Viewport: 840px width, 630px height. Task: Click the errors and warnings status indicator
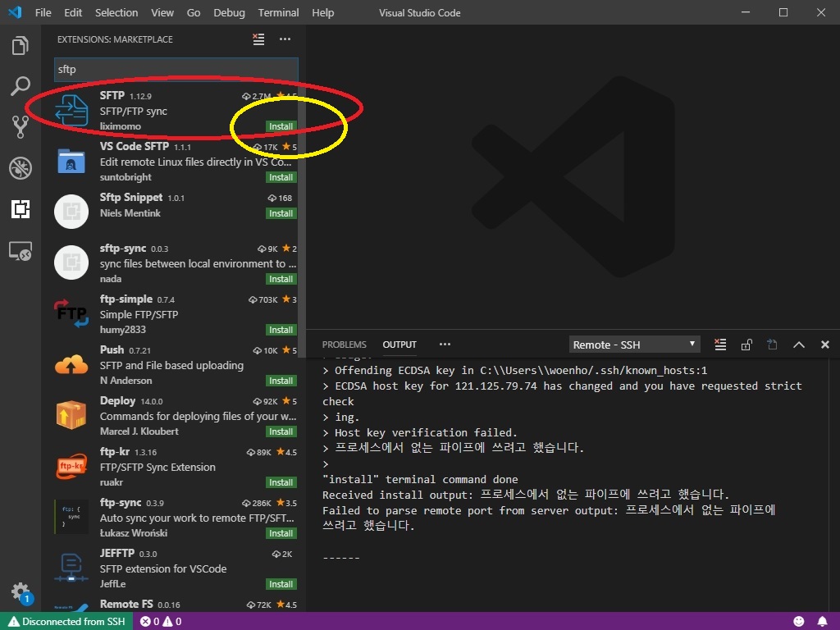pyautogui.click(x=161, y=622)
